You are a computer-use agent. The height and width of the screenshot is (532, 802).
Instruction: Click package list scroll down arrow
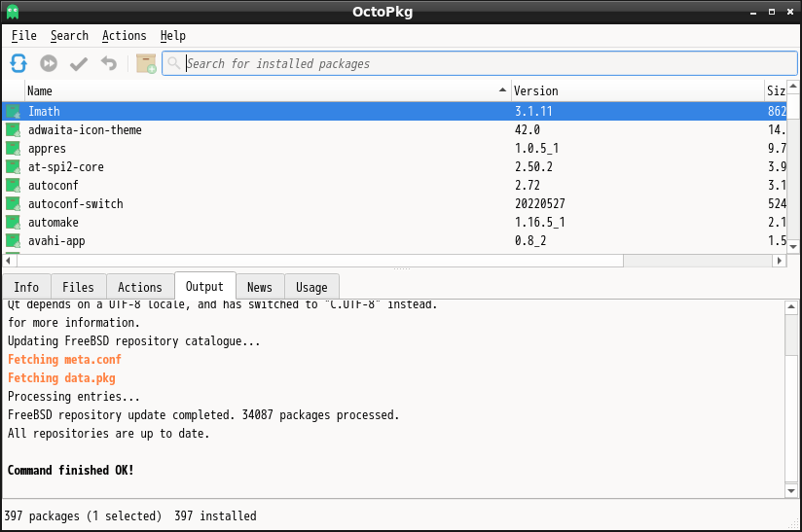click(x=793, y=247)
